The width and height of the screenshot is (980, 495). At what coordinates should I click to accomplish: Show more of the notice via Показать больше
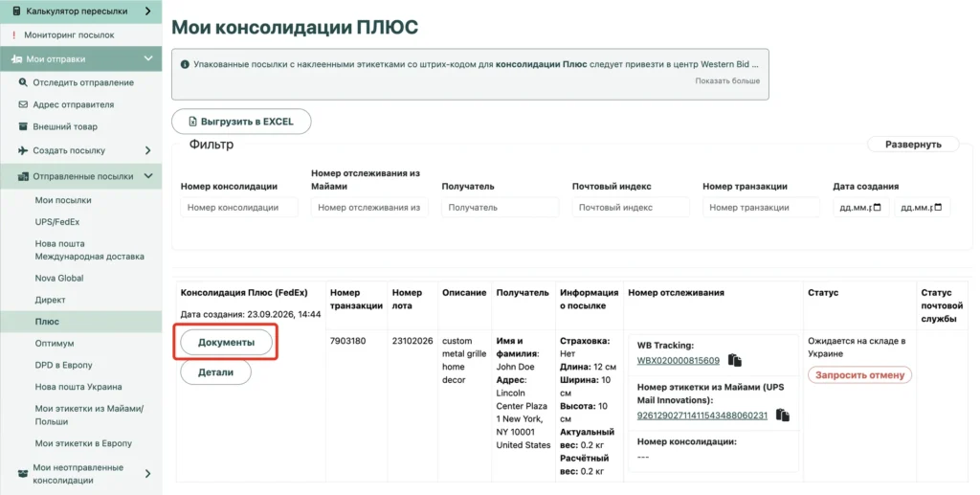[727, 80]
